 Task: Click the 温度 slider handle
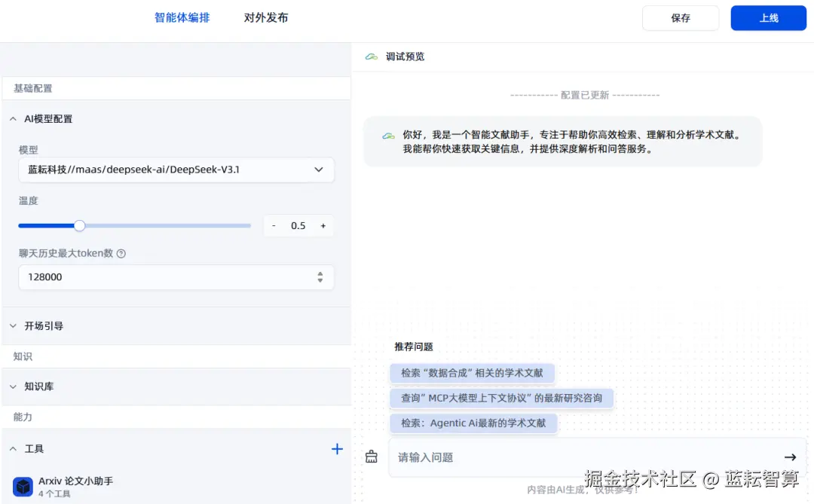tap(79, 225)
